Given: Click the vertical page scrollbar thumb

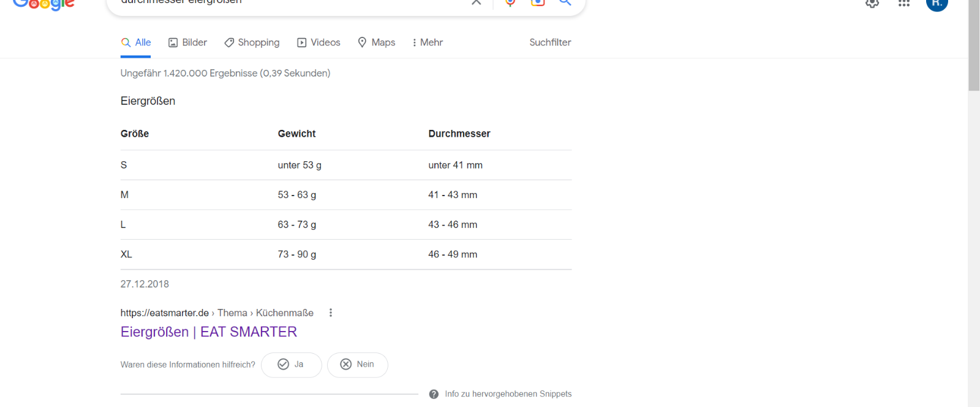Looking at the screenshot, I should coord(974,46).
